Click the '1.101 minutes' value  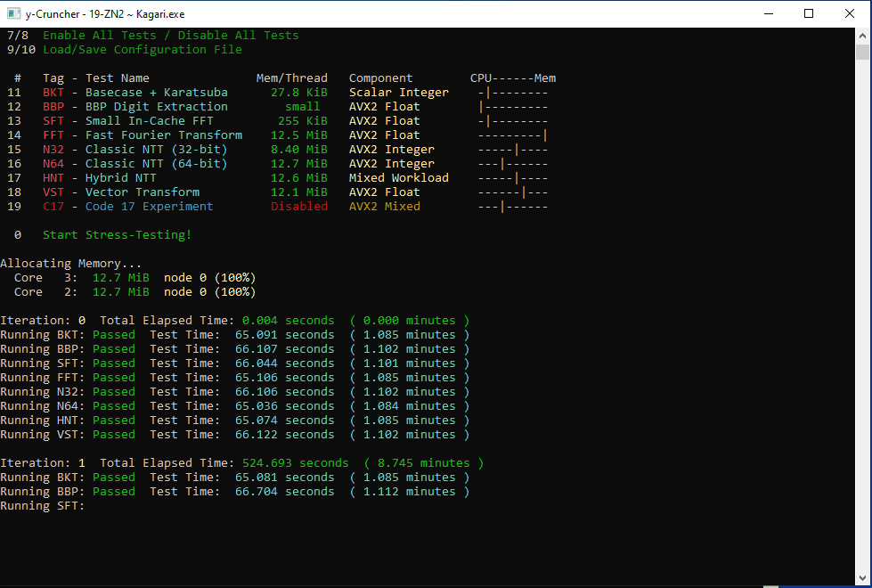410,363
